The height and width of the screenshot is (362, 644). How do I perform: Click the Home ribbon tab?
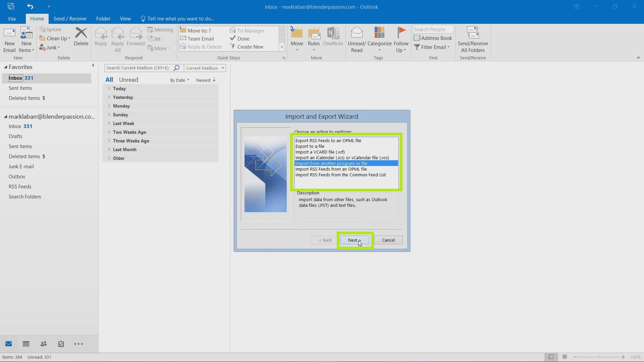pos(37,18)
